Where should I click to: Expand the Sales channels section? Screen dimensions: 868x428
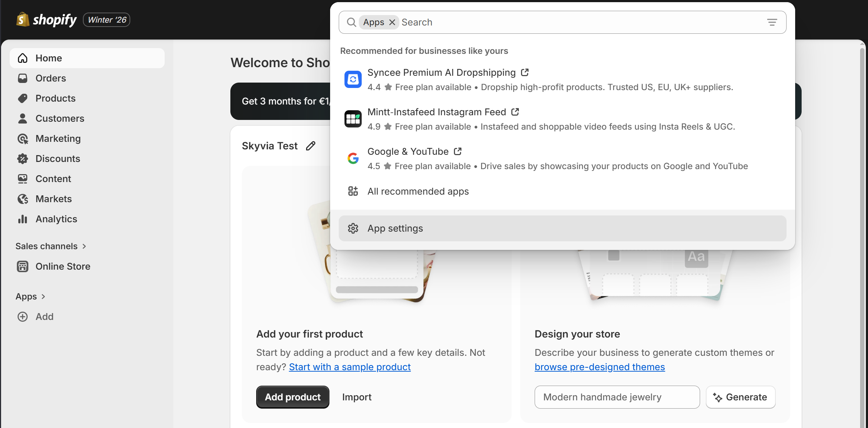coord(84,246)
